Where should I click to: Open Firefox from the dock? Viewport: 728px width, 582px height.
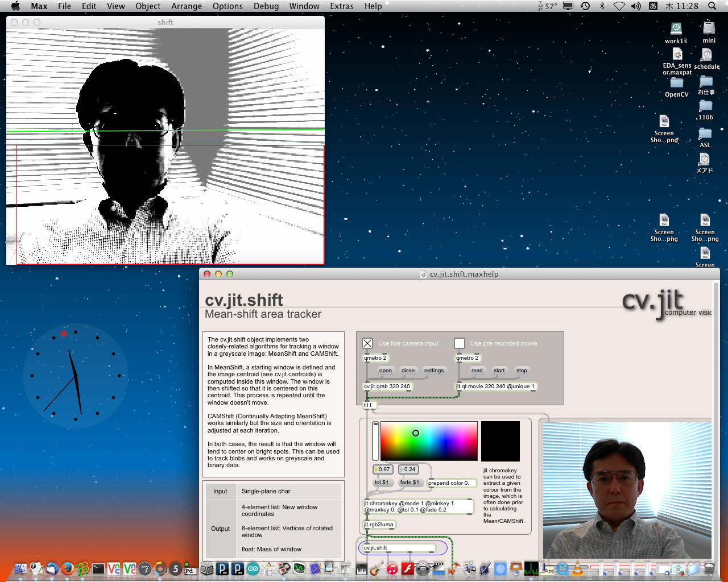click(68, 568)
